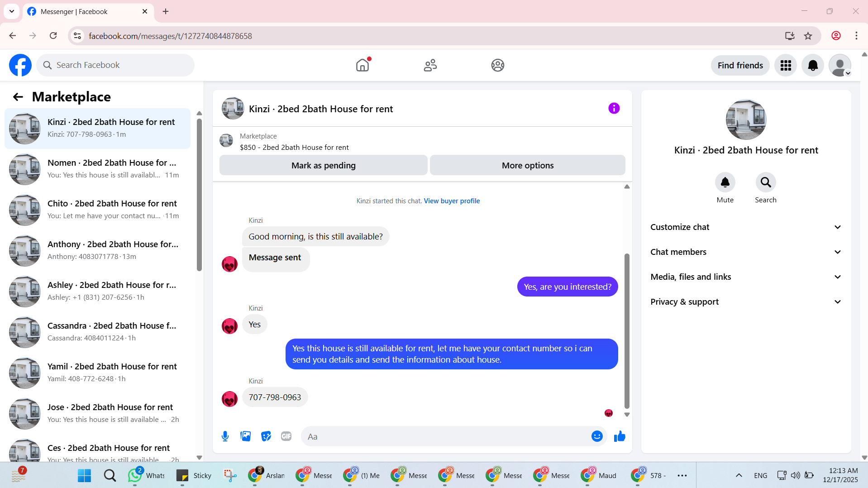
Task: Go to the Home feed icon
Action: 362,65
